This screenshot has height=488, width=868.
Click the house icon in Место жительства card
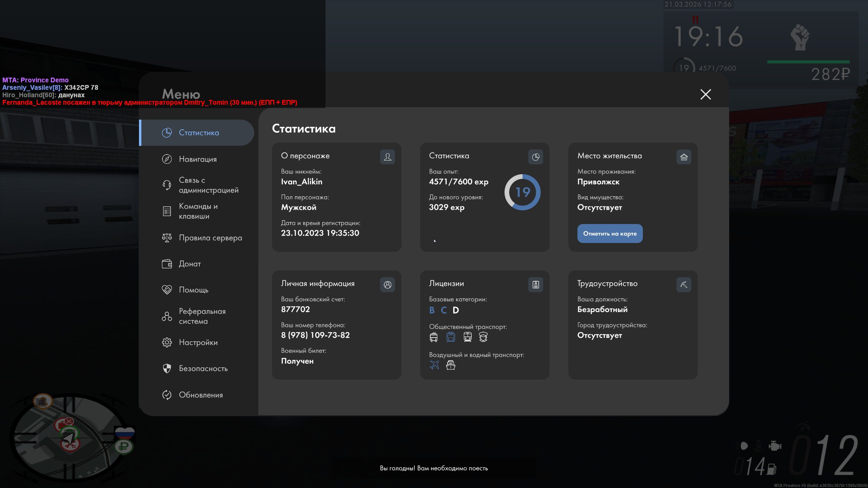click(684, 157)
